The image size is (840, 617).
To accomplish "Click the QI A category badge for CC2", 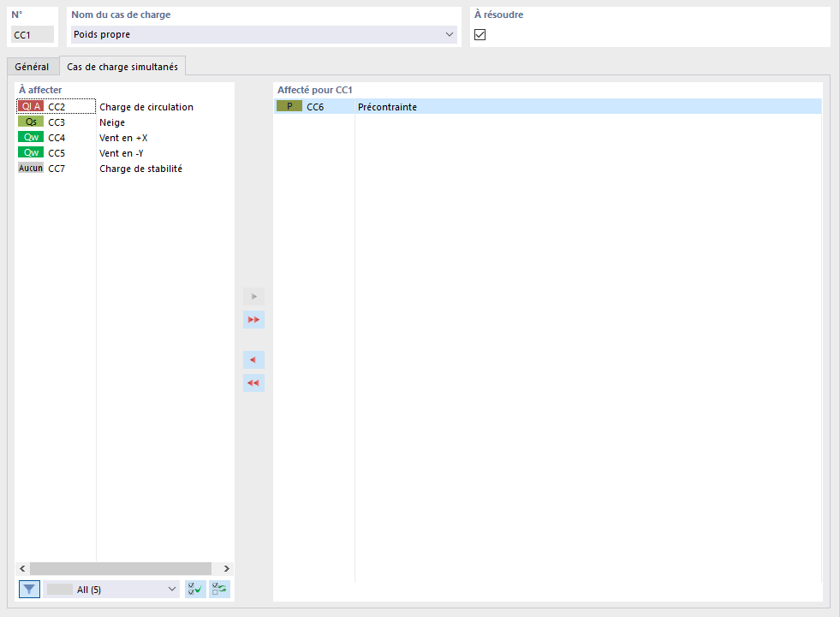I will pos(31,106).
